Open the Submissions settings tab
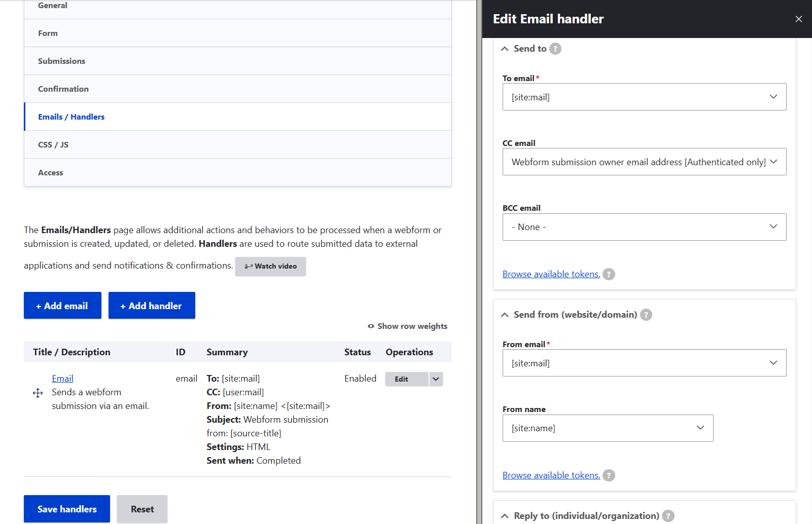This screenshot has width=812, height=524. point(238,61)
